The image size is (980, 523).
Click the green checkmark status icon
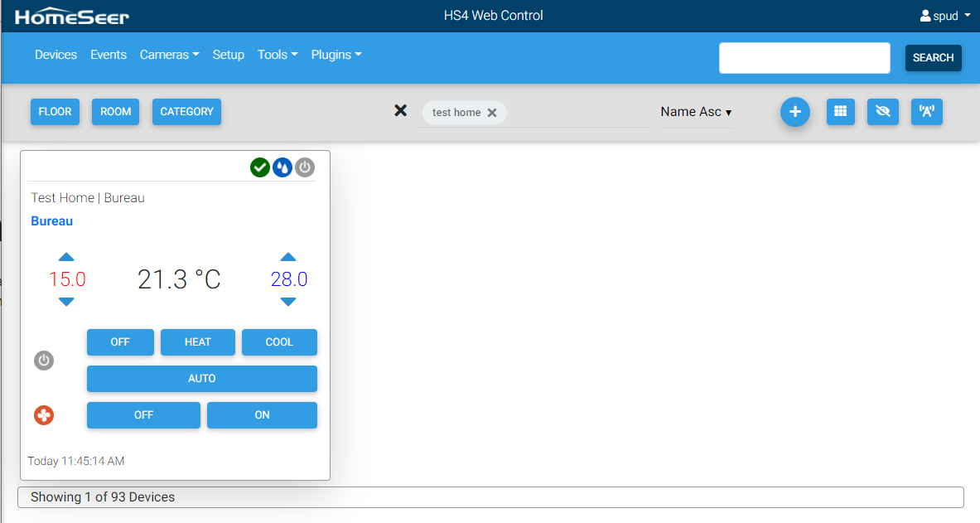260,167
